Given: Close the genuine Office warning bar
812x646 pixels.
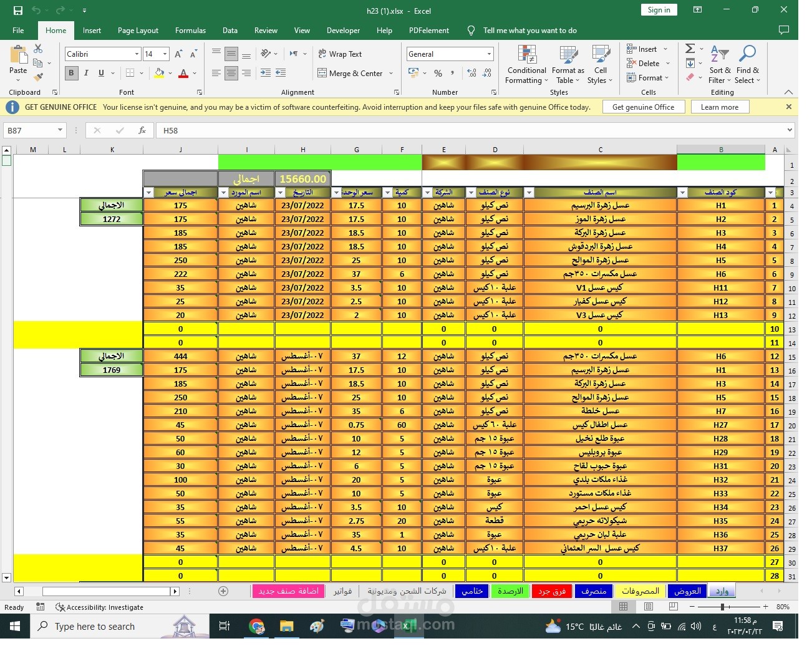Looking at the screenshot, I should click(x=788, y=107).
